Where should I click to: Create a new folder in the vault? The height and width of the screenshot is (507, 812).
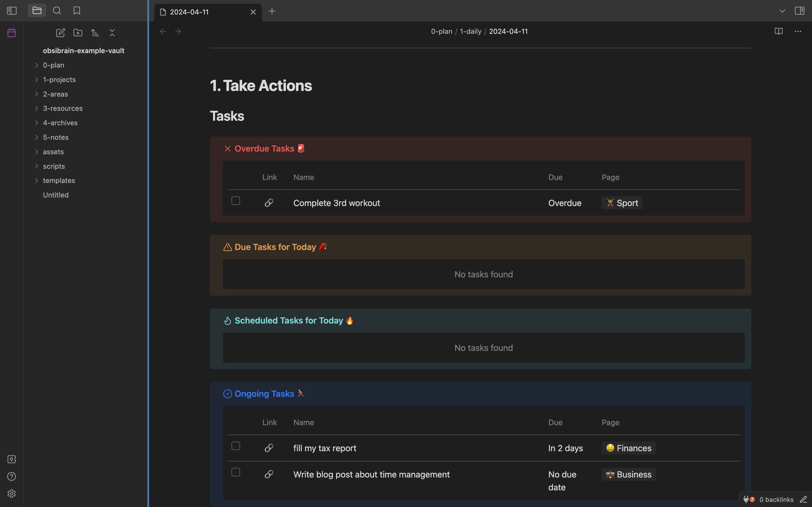tap(78, 33)
